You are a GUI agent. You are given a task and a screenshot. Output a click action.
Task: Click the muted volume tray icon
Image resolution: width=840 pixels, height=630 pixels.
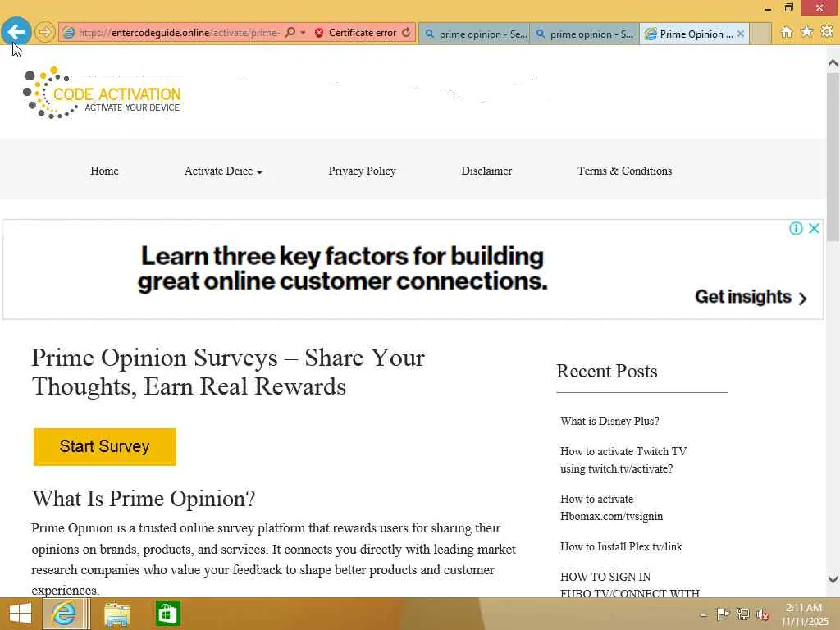(x=762, y=614)
